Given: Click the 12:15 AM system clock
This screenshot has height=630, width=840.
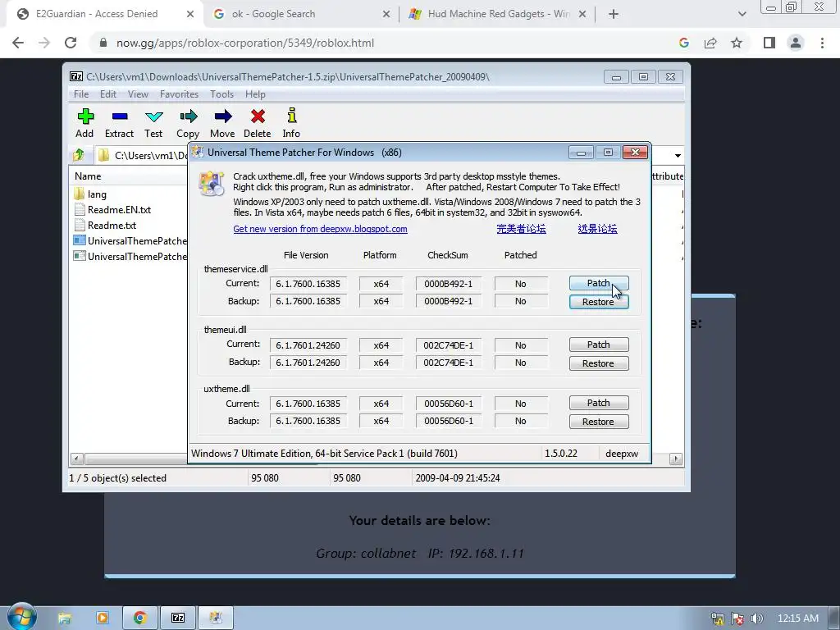Looking at the screenshot, I should pyautogui.click(x=797, y=619).
